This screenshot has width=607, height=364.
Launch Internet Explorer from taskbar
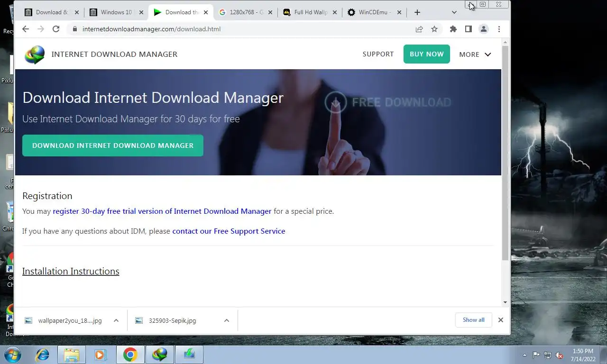click(x=43, y=355)
